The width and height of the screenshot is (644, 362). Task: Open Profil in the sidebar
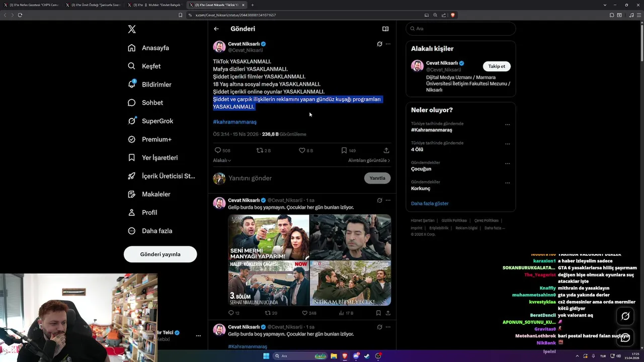pos(142,212)
